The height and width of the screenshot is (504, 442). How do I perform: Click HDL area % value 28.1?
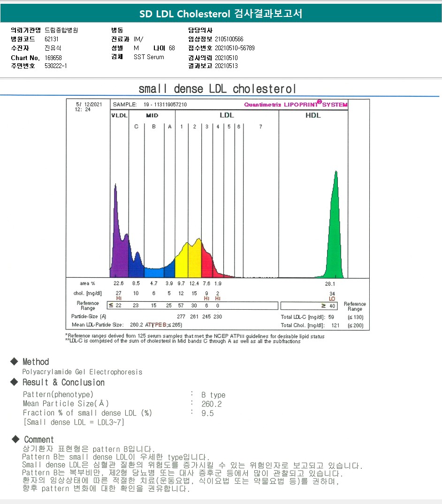[x=330, y=284]
